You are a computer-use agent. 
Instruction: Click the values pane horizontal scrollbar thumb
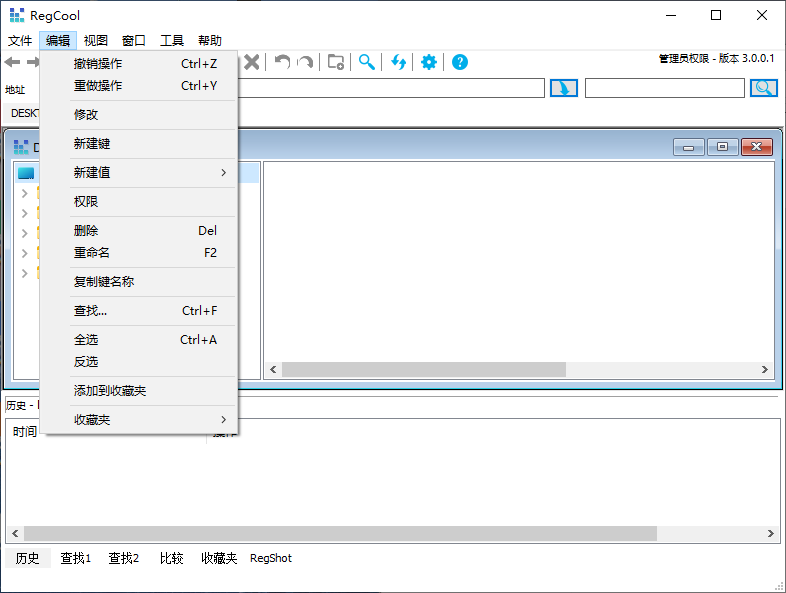424,369
